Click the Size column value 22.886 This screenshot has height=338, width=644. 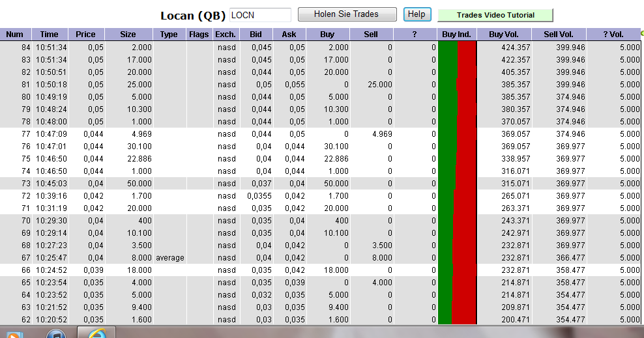139,159
